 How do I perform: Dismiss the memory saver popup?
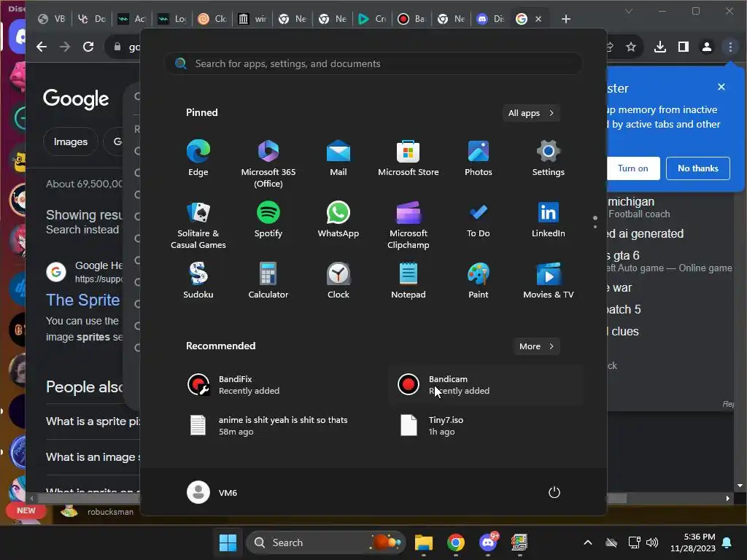point(721,87)
